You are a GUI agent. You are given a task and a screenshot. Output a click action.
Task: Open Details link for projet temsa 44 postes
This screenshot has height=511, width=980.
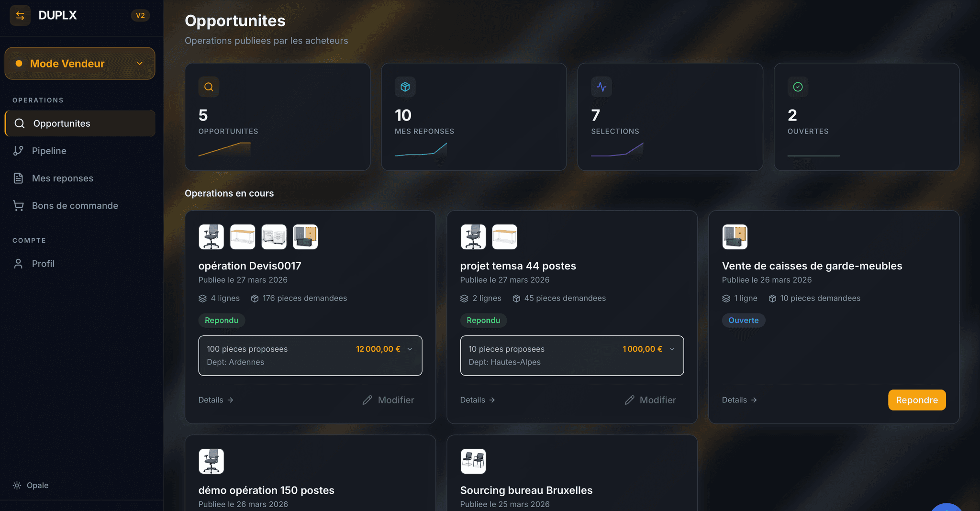click(x=477, y=400)
